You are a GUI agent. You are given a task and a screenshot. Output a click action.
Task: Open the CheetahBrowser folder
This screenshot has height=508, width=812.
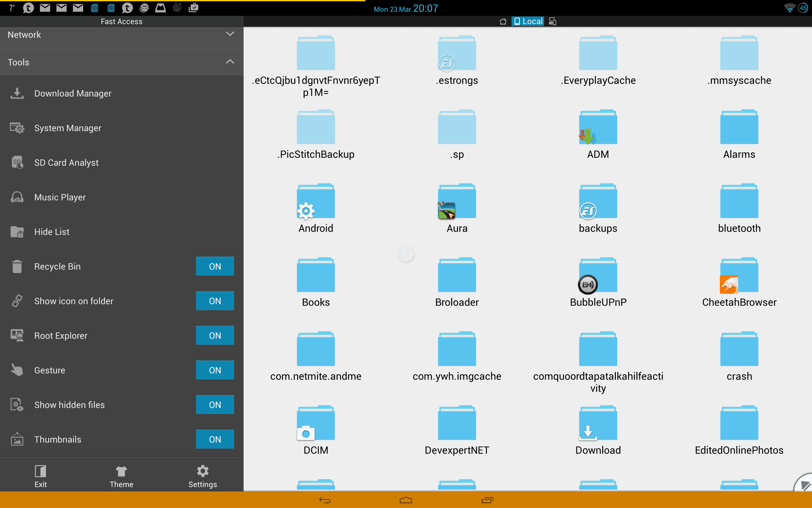[739, 282]
